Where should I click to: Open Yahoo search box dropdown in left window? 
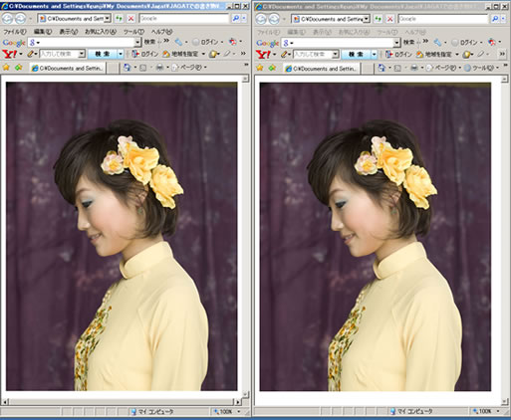(x=82, y=54)
